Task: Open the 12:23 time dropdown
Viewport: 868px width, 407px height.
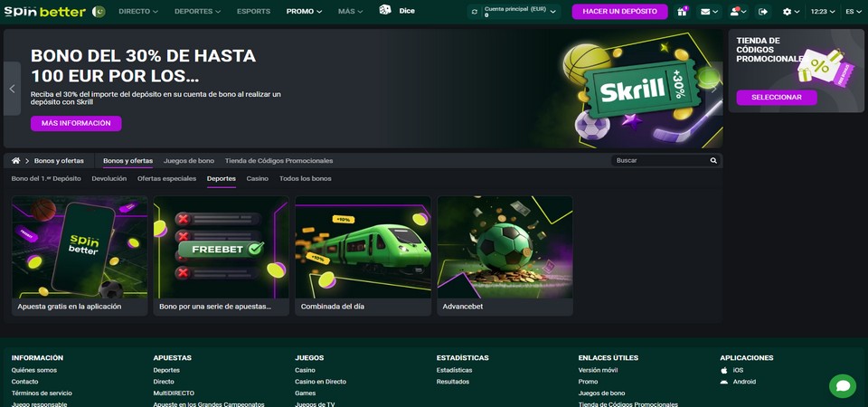Action: tap(823, 11)
